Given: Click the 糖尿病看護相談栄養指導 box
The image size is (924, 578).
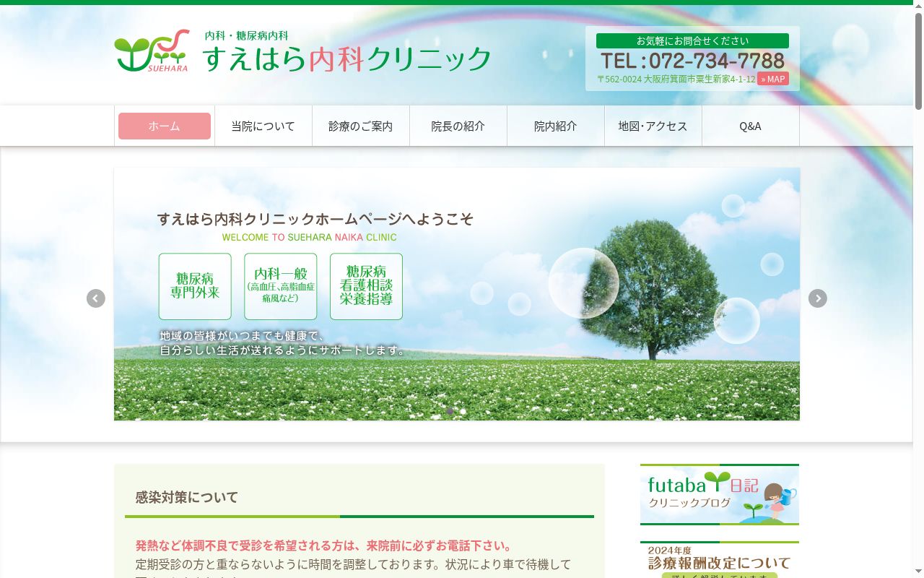Looking at the screenshot, I should [x=366, y=286].
